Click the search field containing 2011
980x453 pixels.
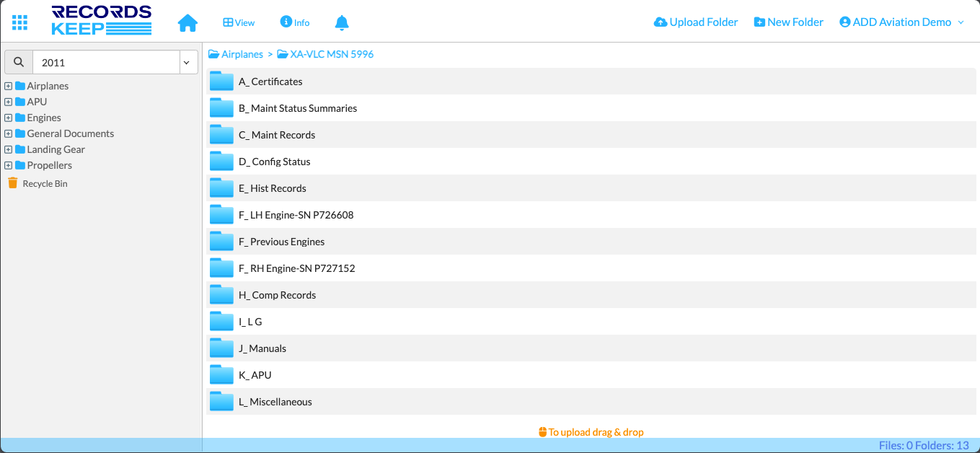coord(105,63)
